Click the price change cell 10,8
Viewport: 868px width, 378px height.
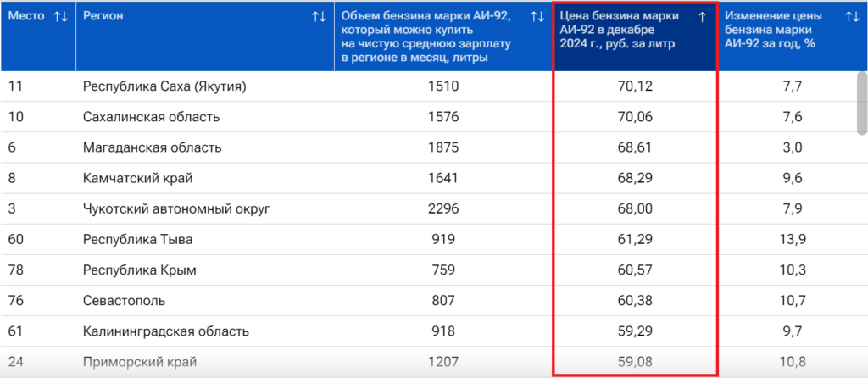point(793,363)
